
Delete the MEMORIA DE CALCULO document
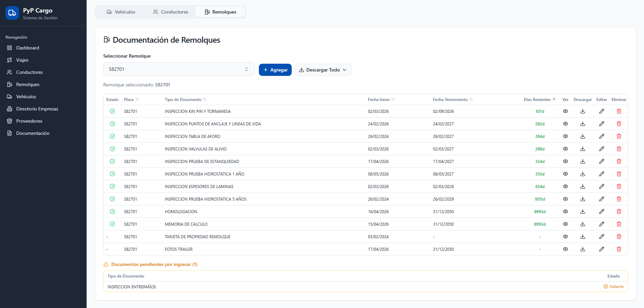619,224
